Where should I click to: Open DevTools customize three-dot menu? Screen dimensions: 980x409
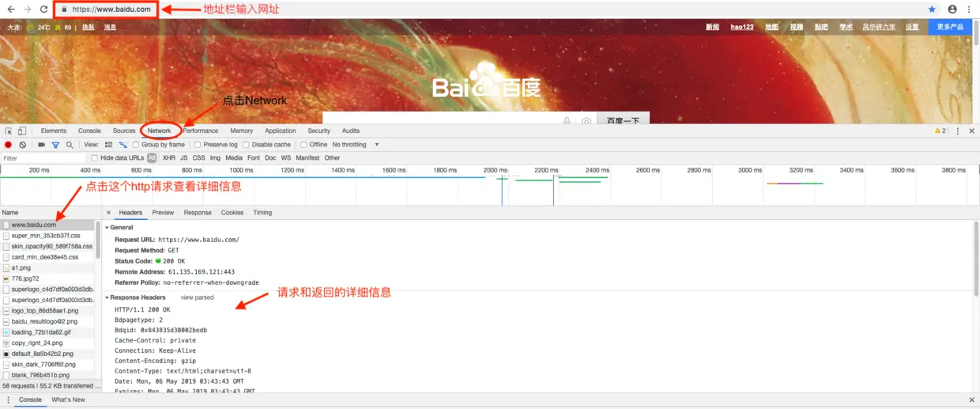958,131
